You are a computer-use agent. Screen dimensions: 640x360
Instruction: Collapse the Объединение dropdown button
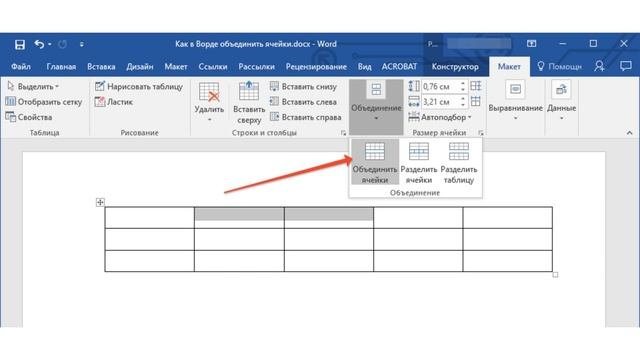pyautogui.click(x=376, y=107)
